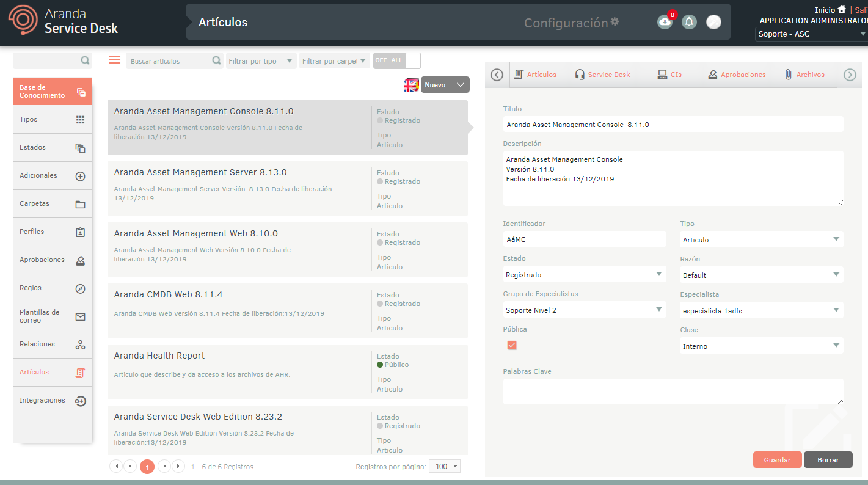Viewport: 868px width, 485px height.
Task: Go to last page pagination icon
Action: click(x=178, y=466)
